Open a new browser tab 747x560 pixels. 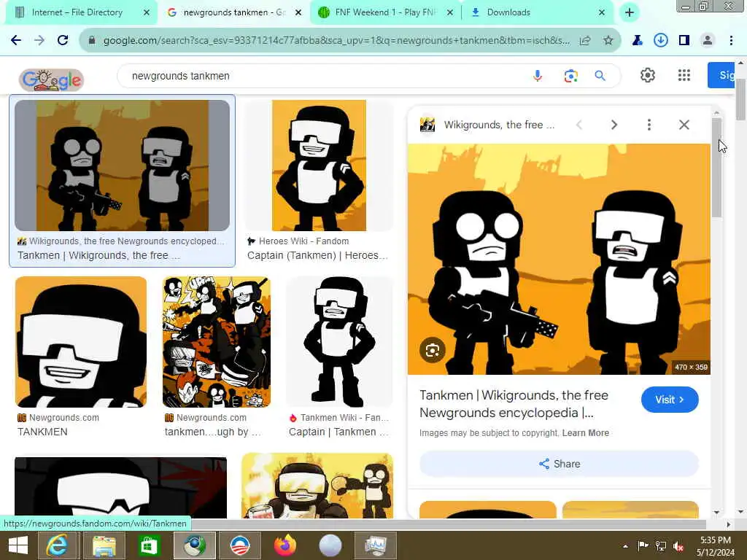point(630,12)
